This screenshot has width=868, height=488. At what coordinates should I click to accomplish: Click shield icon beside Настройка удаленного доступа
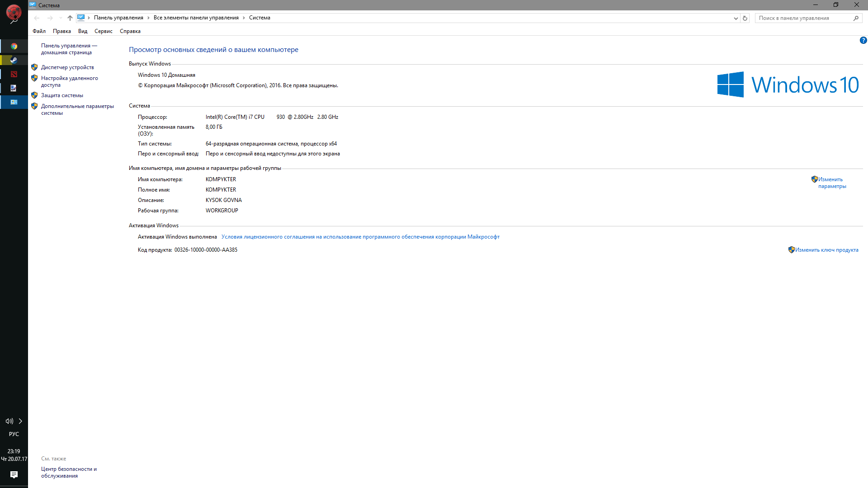tap(34, 78)
